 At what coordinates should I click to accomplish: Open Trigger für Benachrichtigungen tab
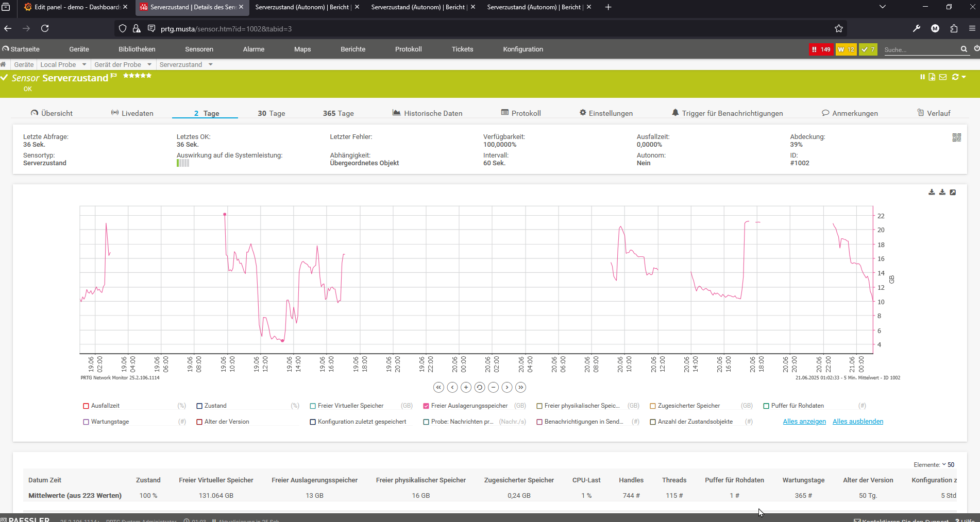[x=728, y=113]
